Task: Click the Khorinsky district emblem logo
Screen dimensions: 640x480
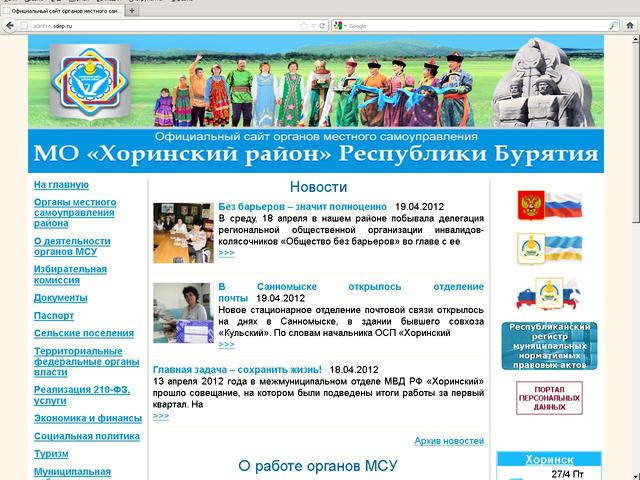Action: tap(90, 82)
